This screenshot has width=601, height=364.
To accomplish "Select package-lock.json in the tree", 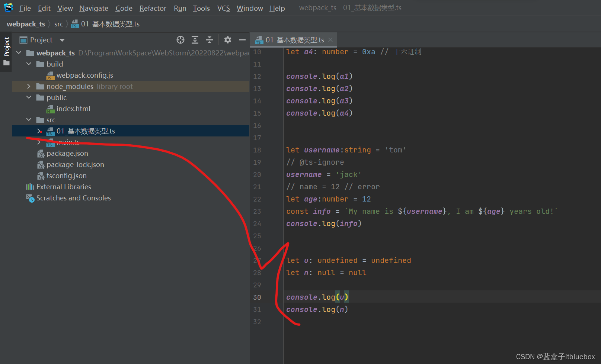I will (75, 165).
